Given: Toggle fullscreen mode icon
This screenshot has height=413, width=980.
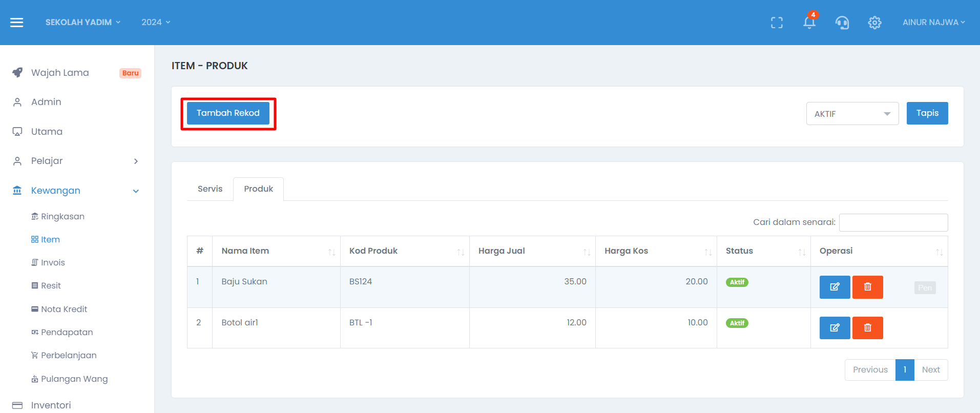Looking at the screenshot, I should [x=777, y=23].
